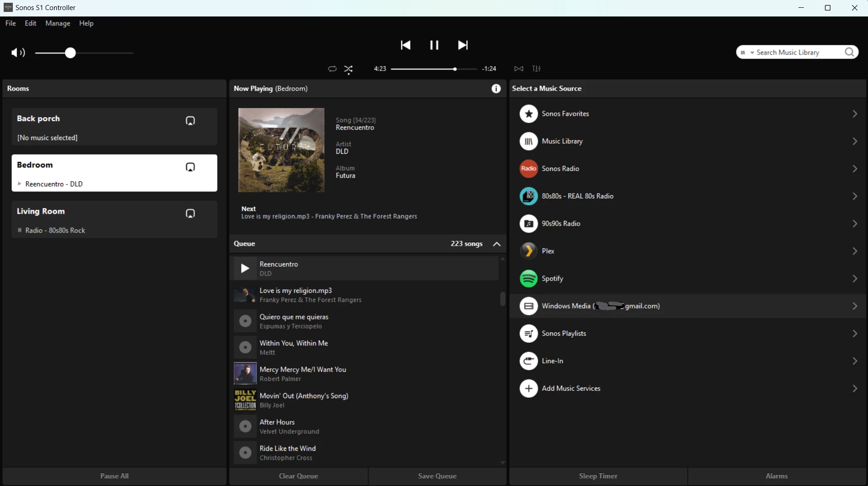This screenshot has width=868, height=486.
Task: Open Windows Media source icon
Action: (x=529, y=306)
